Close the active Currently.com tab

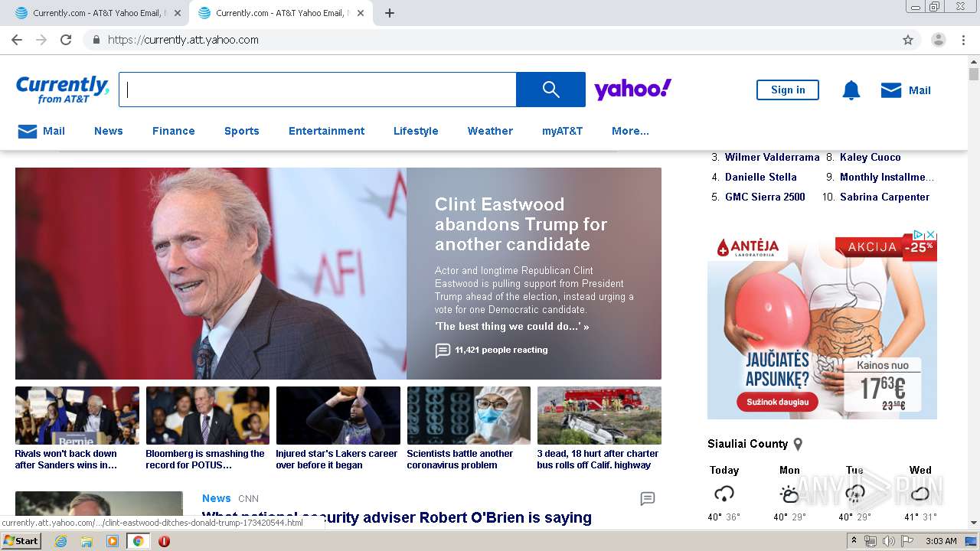(361, 13)
